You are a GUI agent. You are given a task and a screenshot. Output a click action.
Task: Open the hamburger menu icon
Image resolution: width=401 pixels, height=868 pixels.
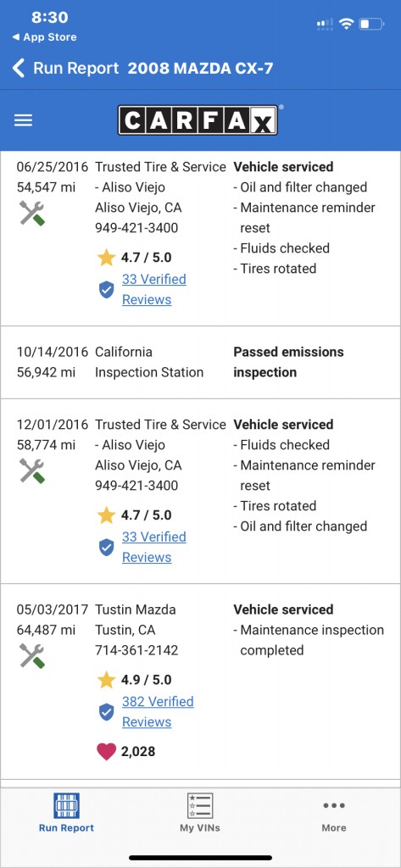[x=23, y=120]
